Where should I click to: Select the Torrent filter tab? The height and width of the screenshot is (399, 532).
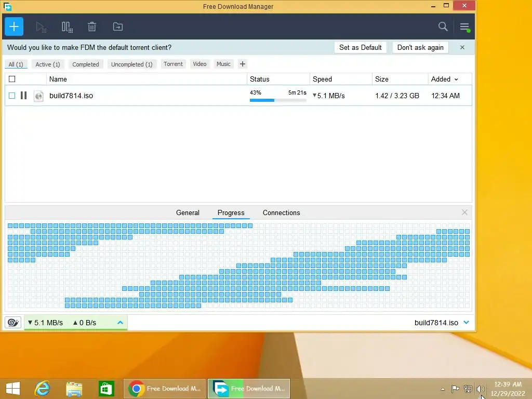pyautogui.click(x=173, y=64)
